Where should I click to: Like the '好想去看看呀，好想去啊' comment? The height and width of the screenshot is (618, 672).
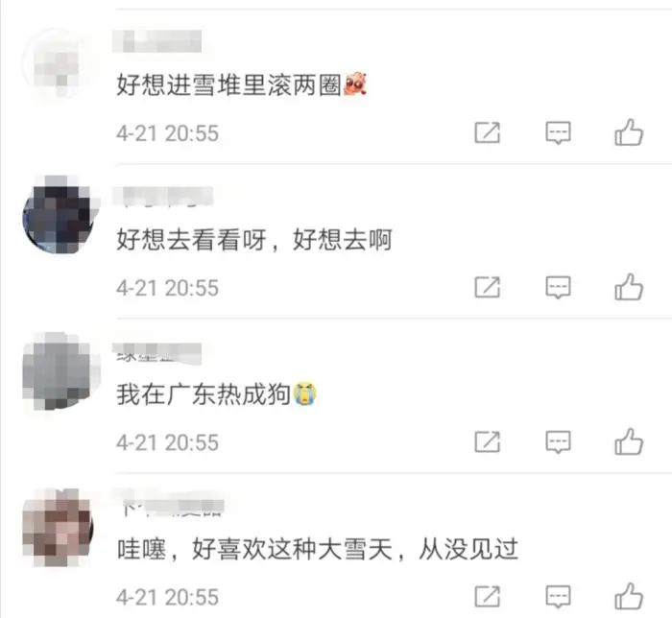pos(629,287)
